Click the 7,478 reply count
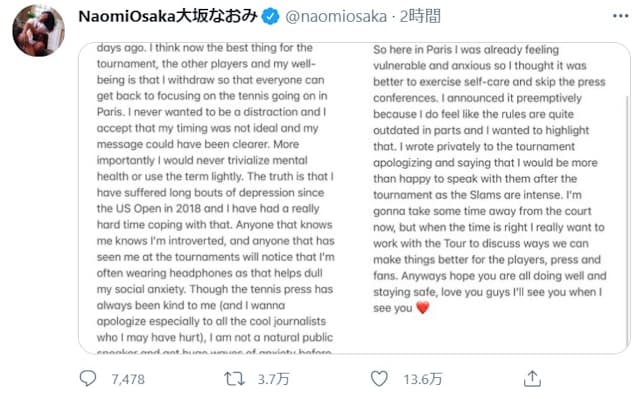Screen dimensions: 638x399 (128, 379)
